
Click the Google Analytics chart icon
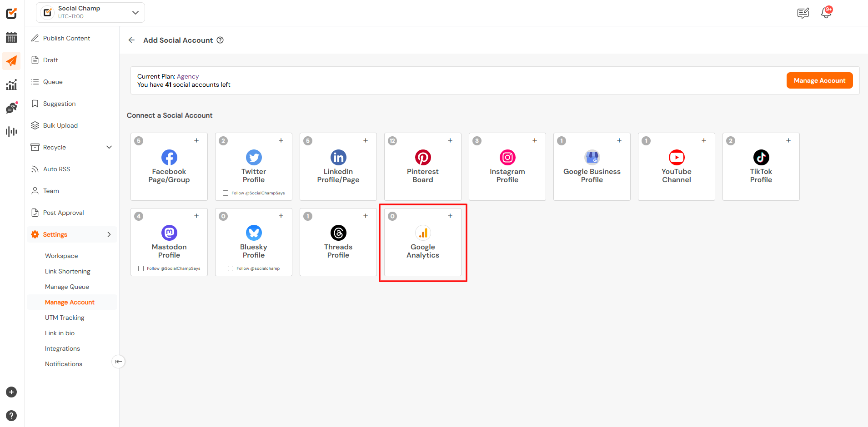(x=423, y=233)
